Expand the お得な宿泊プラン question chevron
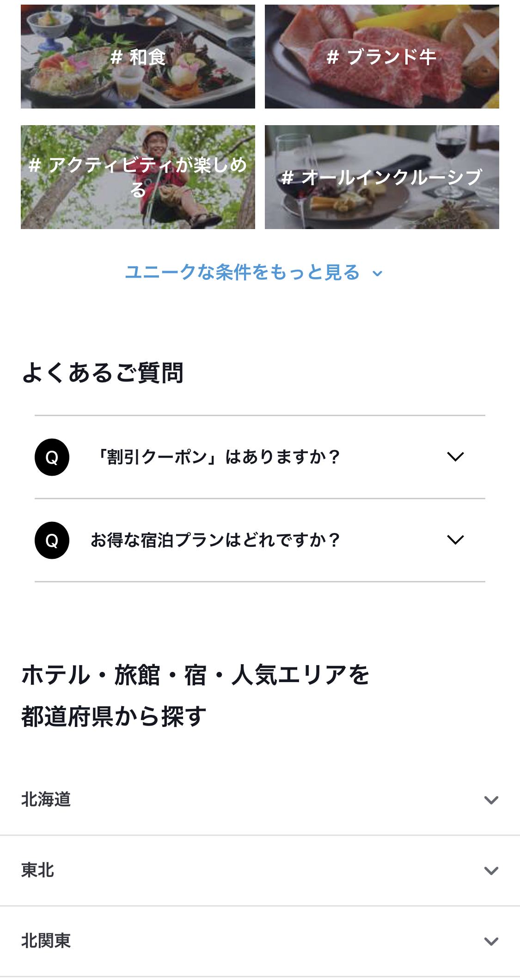This screenshot has width=520, height=980. pyautogui.click(x=455, y=540)
